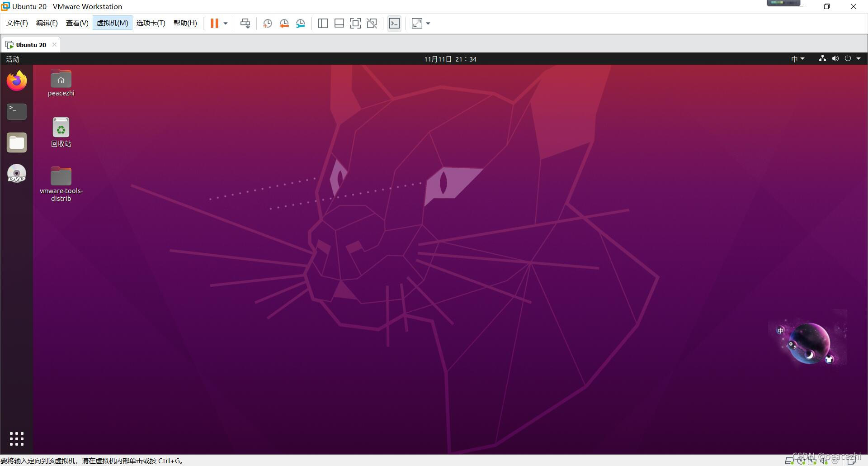The width and height of the screenshot is (868, 466).
Task: Open the 文件(F) menu
Action: point(17,23)
